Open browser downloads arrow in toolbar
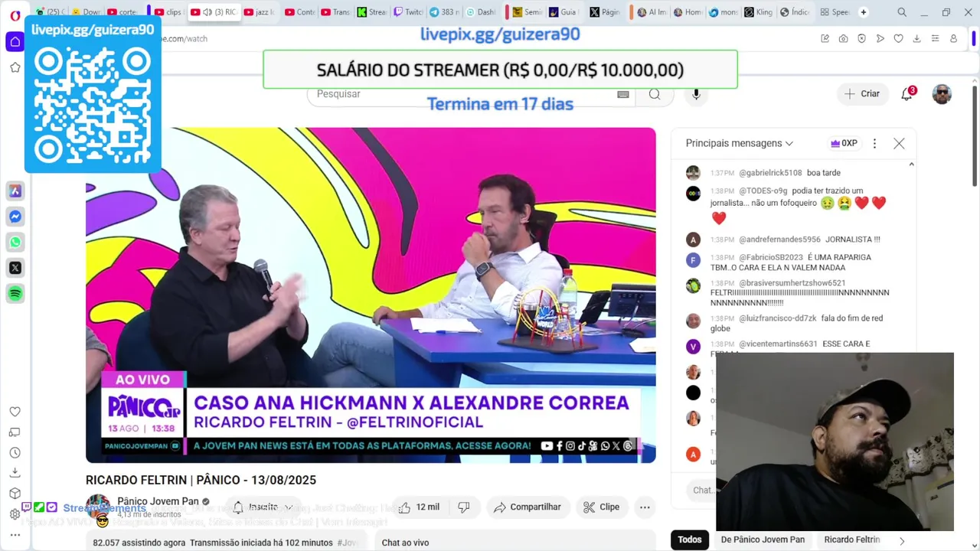The width and height of the screenshot is (980, 551). click(x=916, y=38)
